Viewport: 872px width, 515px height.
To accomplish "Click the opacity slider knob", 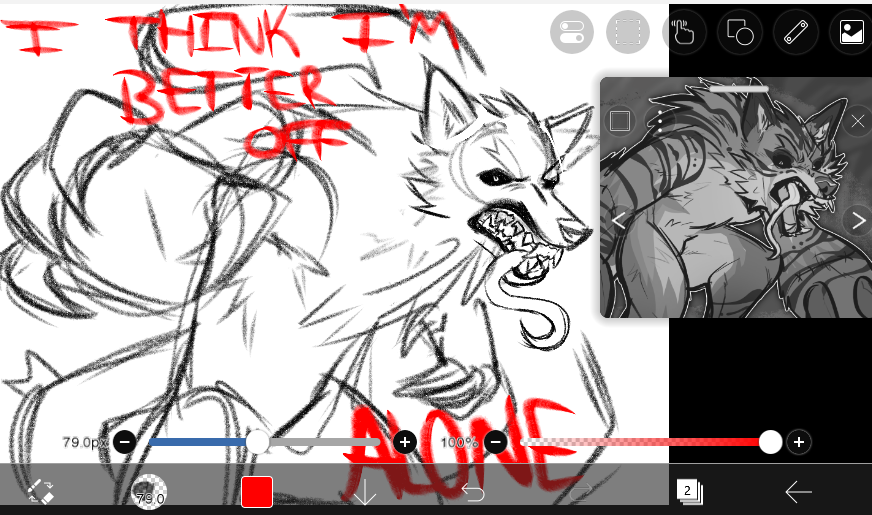I will tap(770, 442).
